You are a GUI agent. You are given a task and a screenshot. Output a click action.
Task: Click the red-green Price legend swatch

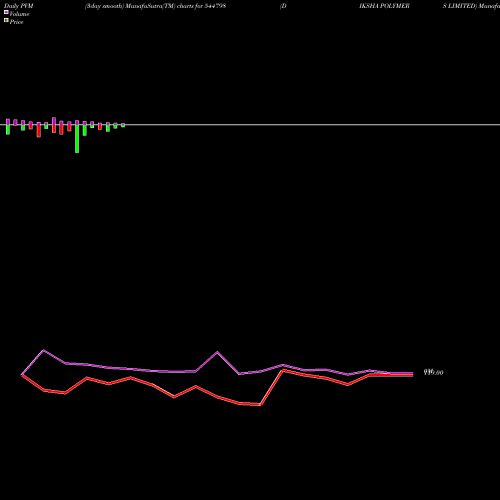point(6,20)
